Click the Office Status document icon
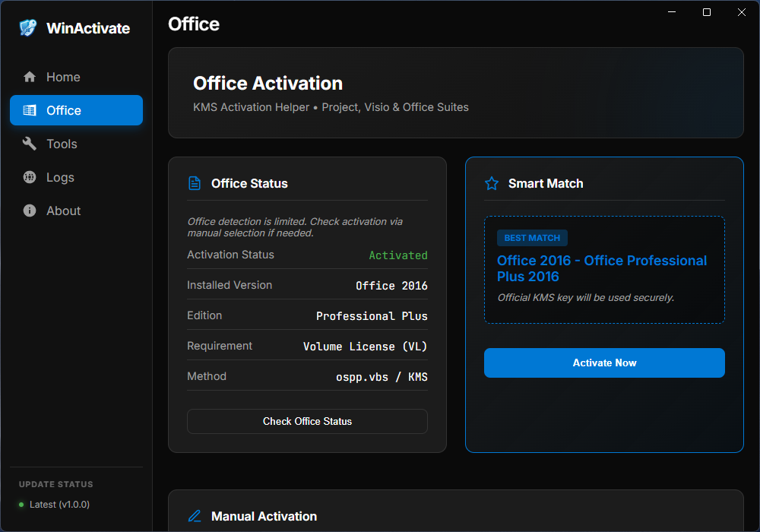Screen dimensions: 760x532 pyautogui.click(x=195, y=183)
